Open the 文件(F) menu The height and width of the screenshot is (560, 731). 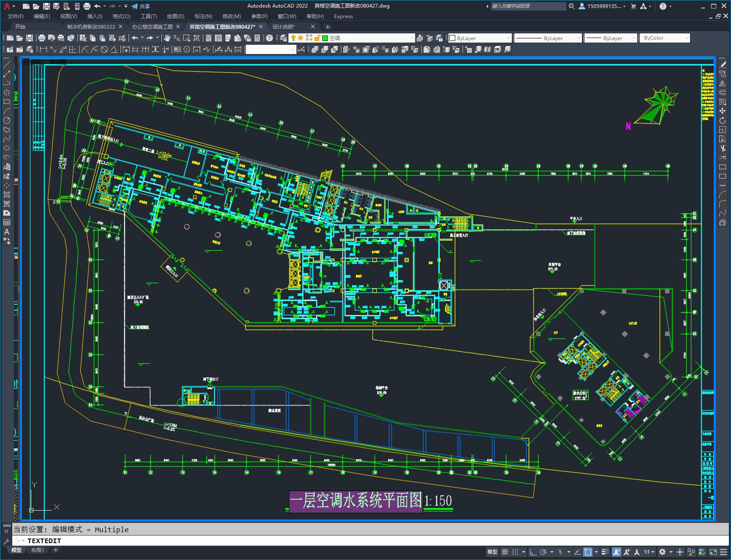(x=16, y=16)
